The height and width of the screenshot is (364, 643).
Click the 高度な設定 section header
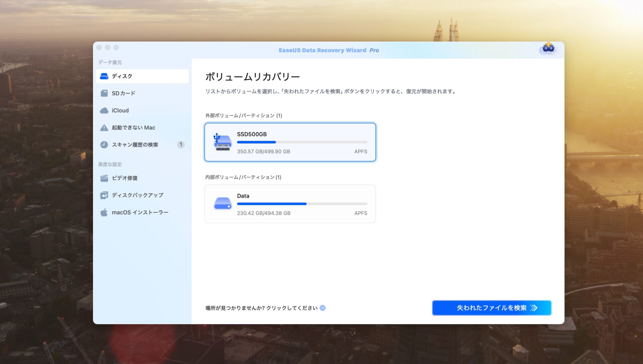(x=110, y=165)
